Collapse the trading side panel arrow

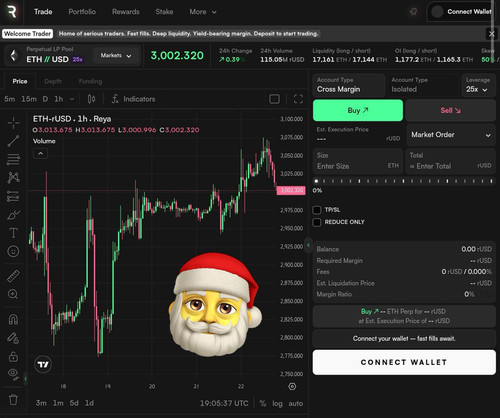tap(309, 245)
